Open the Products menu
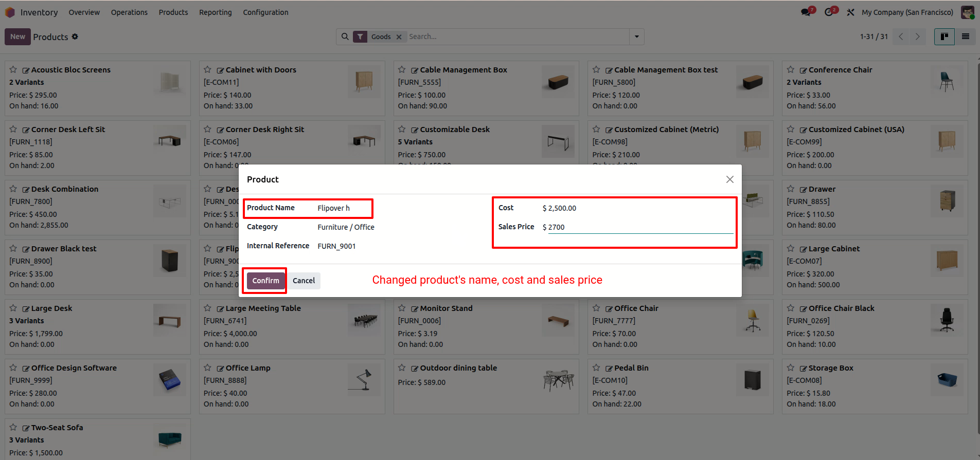 173,12
